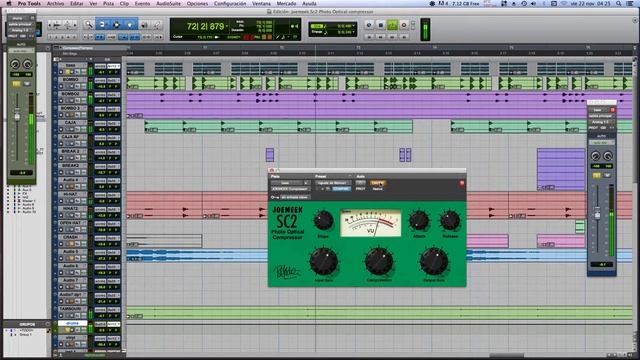This screenshot has width=640, height=360.
Task: Open the Pista menu
Action: [x=108, y=3]
